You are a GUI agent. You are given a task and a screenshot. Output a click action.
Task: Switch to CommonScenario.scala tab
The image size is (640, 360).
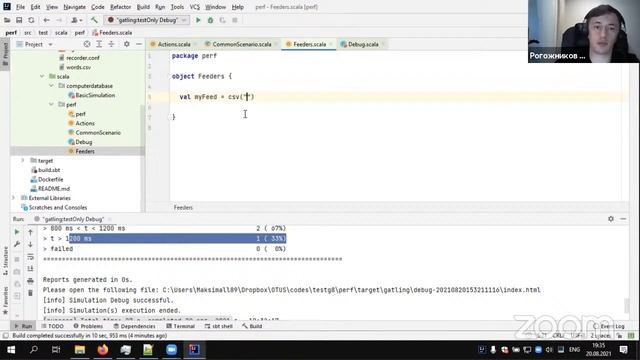pyautogui.click(x=241, y=44)
